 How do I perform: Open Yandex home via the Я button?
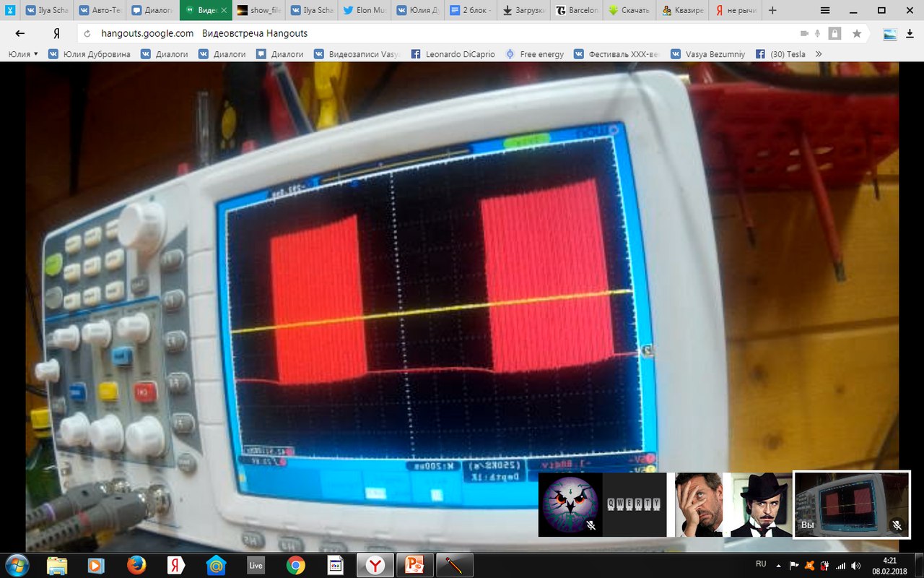click(x=56, y=33)
